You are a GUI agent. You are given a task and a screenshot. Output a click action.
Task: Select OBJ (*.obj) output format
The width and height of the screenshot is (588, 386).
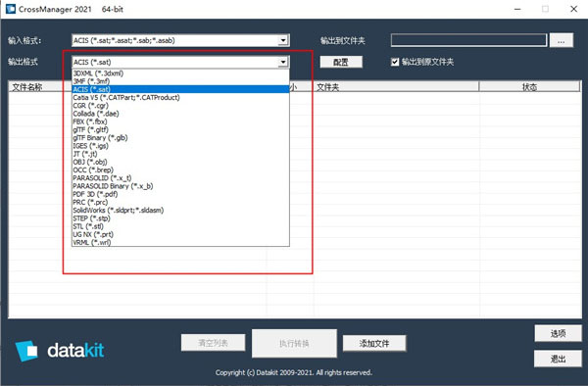(180, 162)
